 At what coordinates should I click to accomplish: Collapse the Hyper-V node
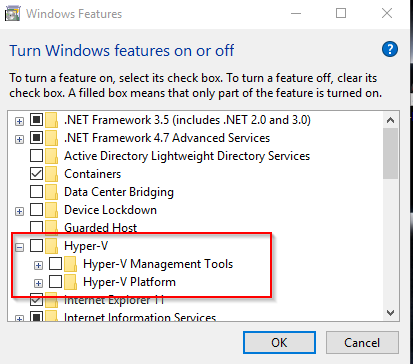pos(20,247)
